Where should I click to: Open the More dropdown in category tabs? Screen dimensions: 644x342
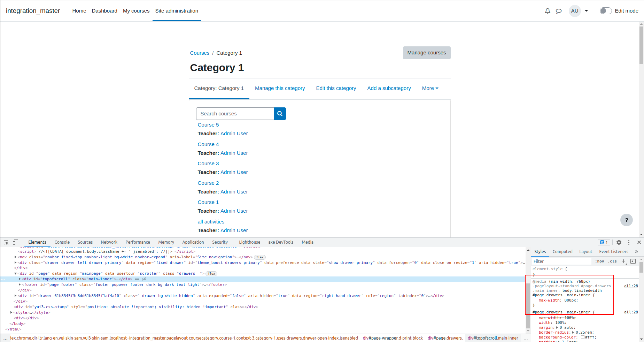430,88
